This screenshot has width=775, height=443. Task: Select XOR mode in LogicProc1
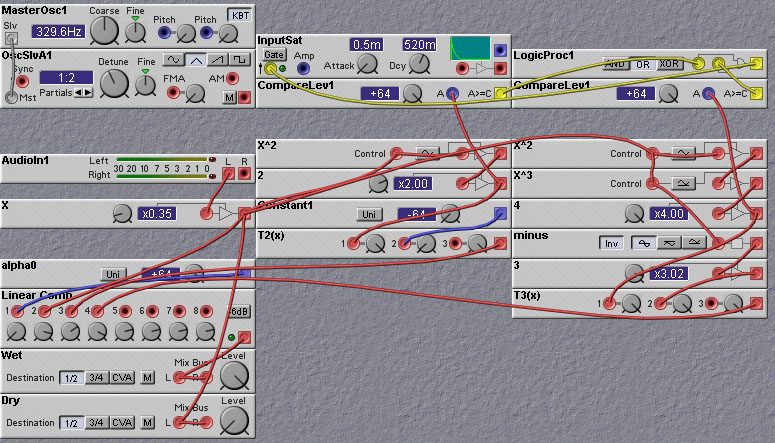(669, 64)
